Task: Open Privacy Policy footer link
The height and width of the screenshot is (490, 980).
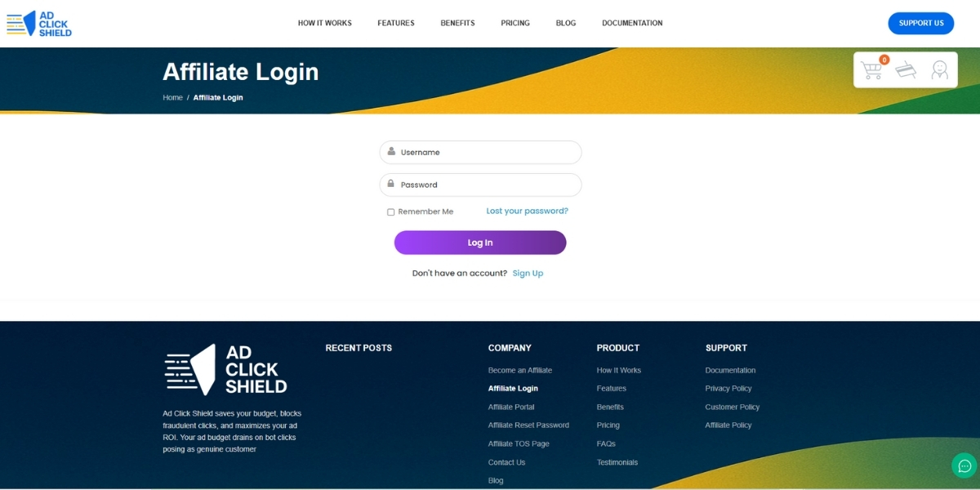Action: coord(728,389)
